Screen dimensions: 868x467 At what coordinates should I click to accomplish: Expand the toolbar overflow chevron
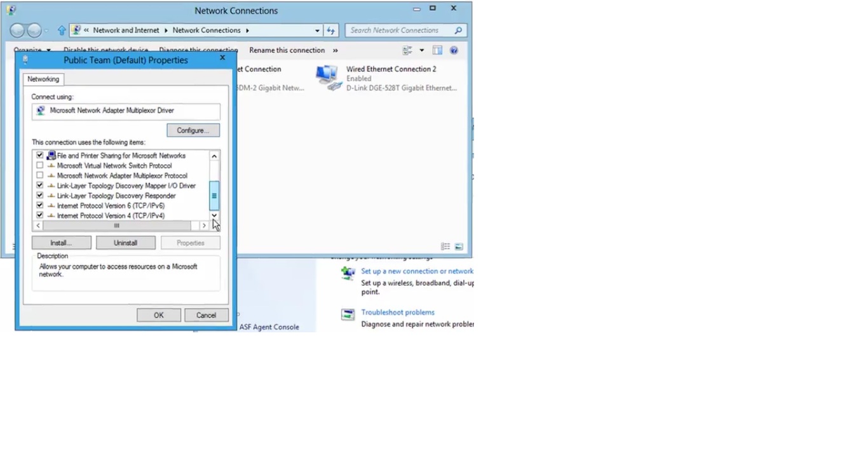point(336,50)
